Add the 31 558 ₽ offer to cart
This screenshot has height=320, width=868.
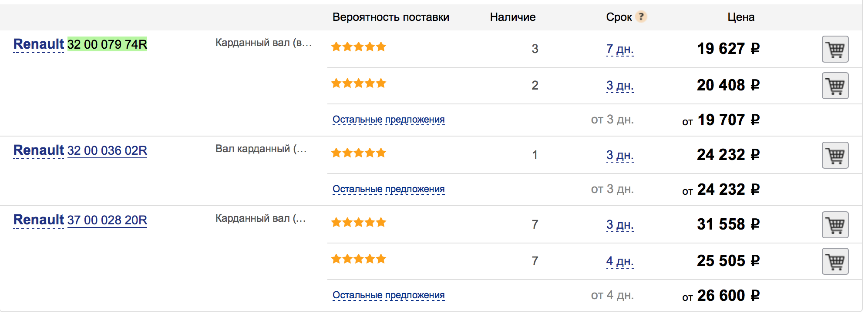tap(835, 225)
